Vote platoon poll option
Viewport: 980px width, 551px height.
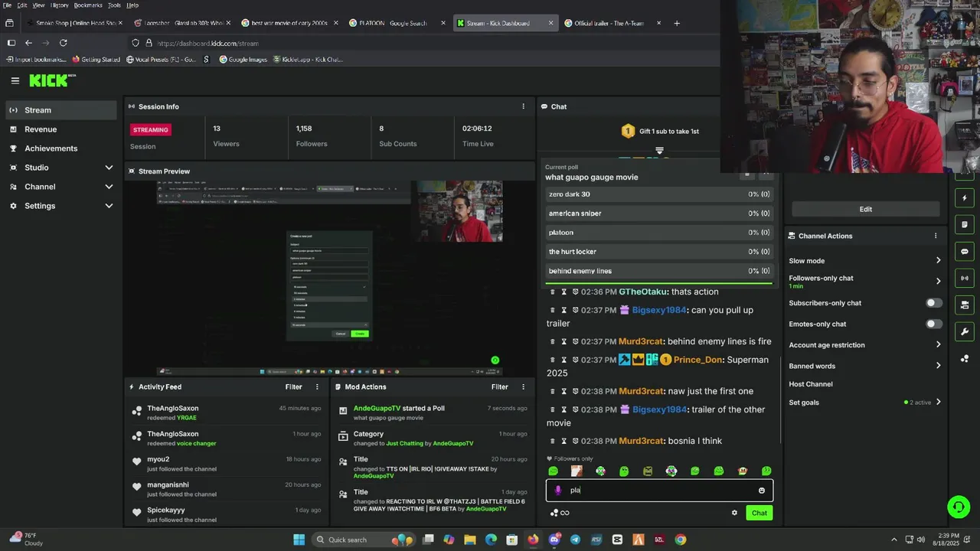pyautogui.click(x=659, y=233)
